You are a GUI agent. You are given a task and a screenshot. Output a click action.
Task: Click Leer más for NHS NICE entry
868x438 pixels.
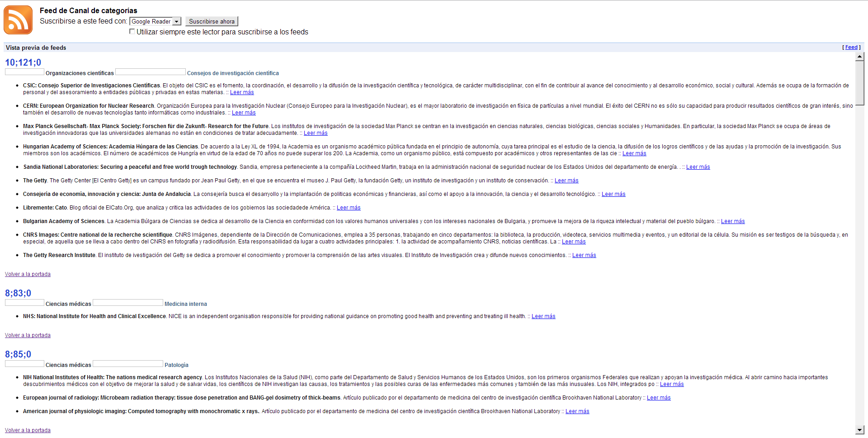543,316
